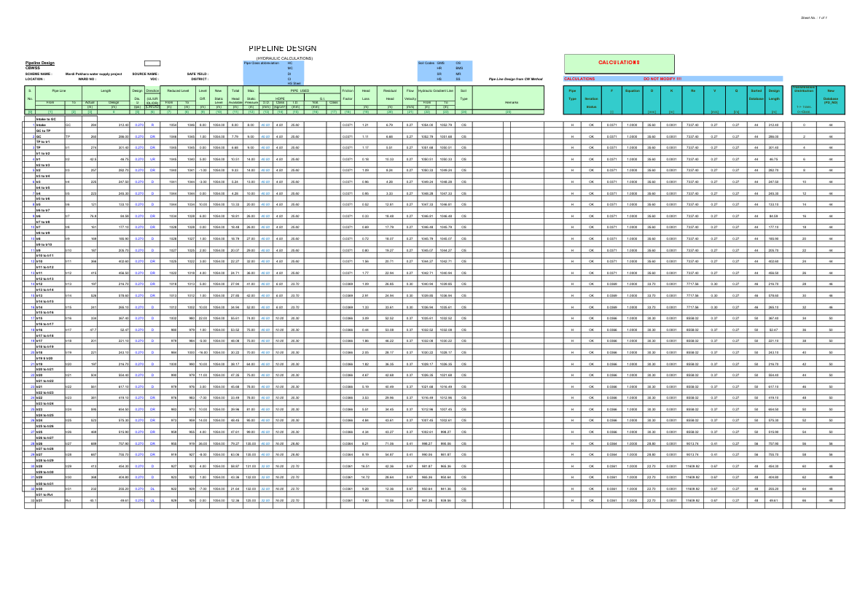This screenshot has height=614, width=868.
Task: Click the b/31 to Rv1 section label
Action: point(44,494)
